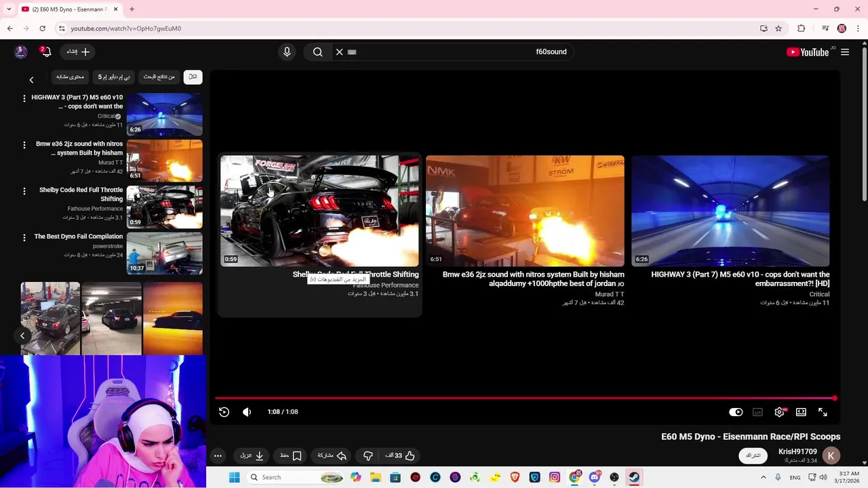Open Windows Start menu
This screenshot has height=488, width=868.
[234, 477]
